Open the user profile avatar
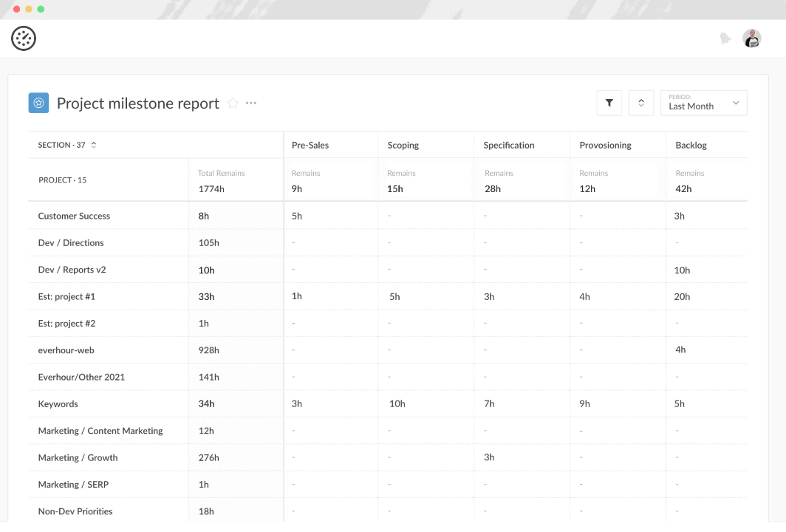 tap(751, 38)
